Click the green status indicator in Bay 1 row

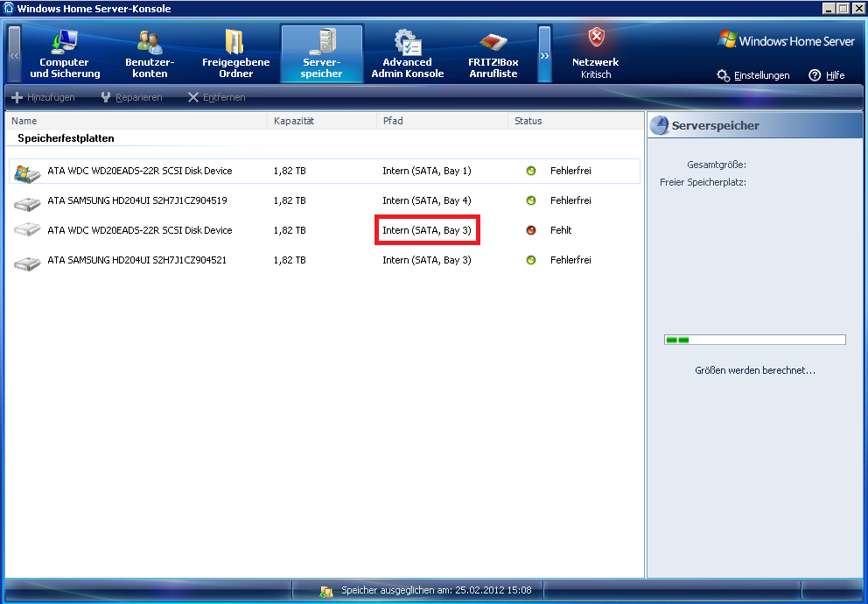[x=531, y=171]
